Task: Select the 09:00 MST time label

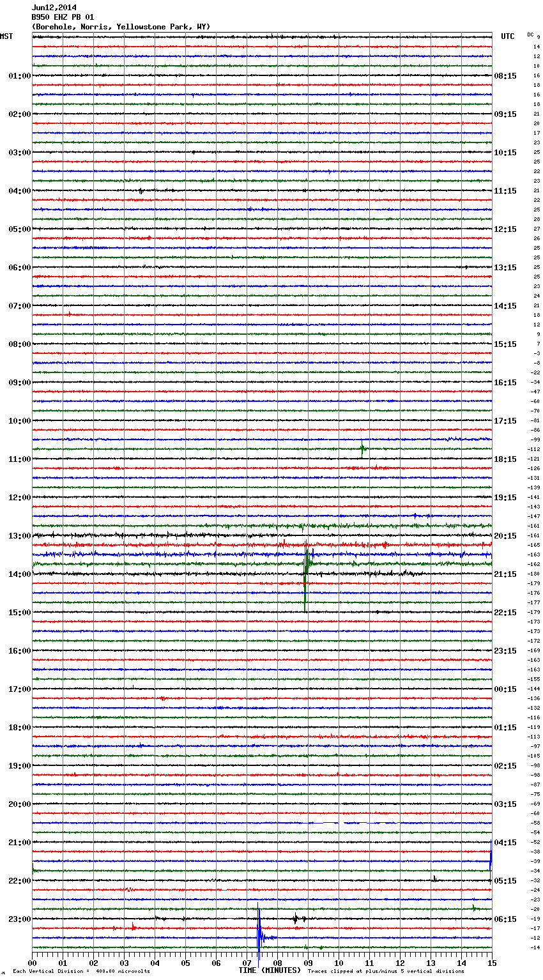Action: click(x=20, y=383)
